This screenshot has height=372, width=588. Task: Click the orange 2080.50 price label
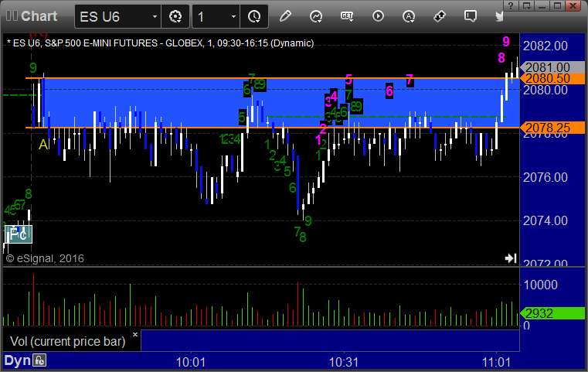click(x=552, y=78)
